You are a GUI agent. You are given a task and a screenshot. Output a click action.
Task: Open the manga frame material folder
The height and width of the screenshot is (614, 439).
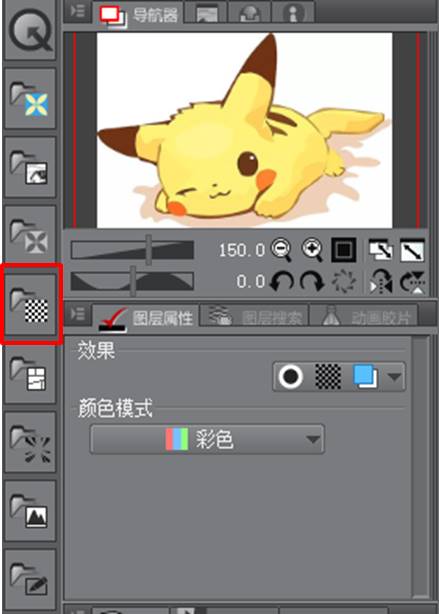pyautogui.click(x=30, y=373)
